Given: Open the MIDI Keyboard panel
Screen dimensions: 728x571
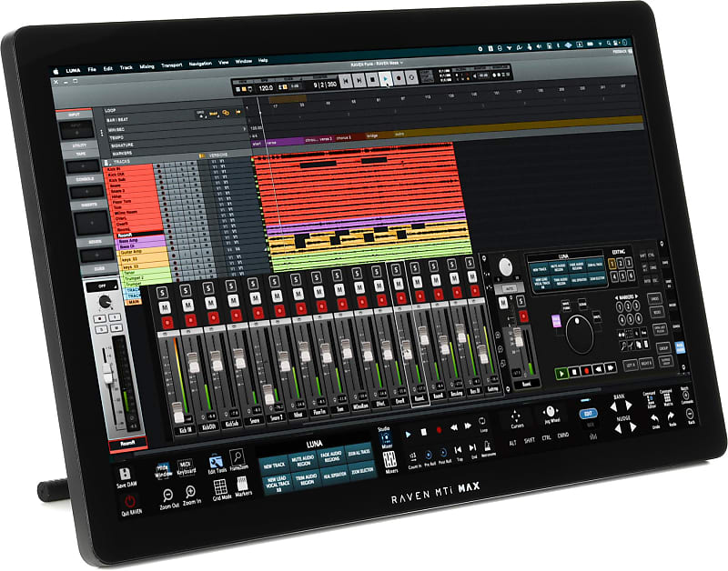Looking at the screenshot, I should (186, 467).
